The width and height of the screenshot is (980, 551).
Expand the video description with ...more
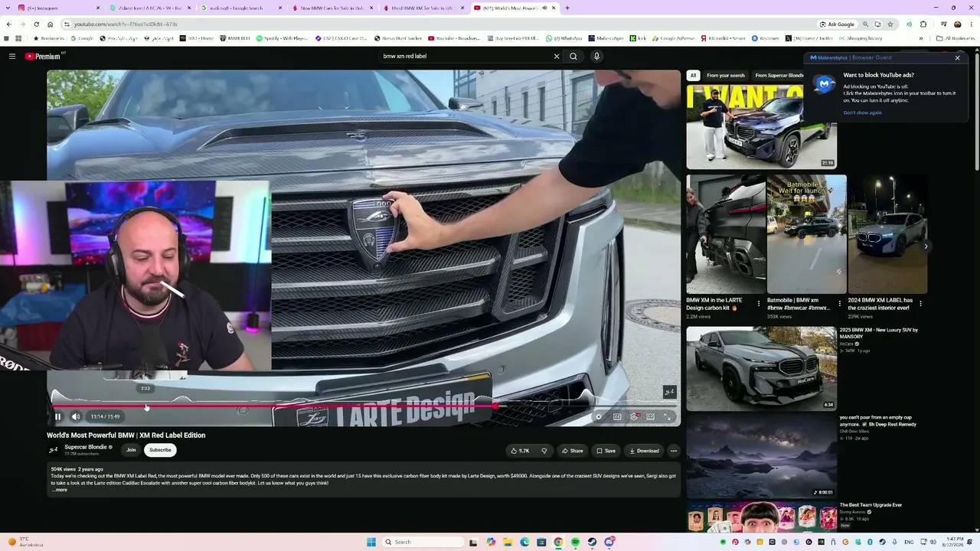pos(59,490)
